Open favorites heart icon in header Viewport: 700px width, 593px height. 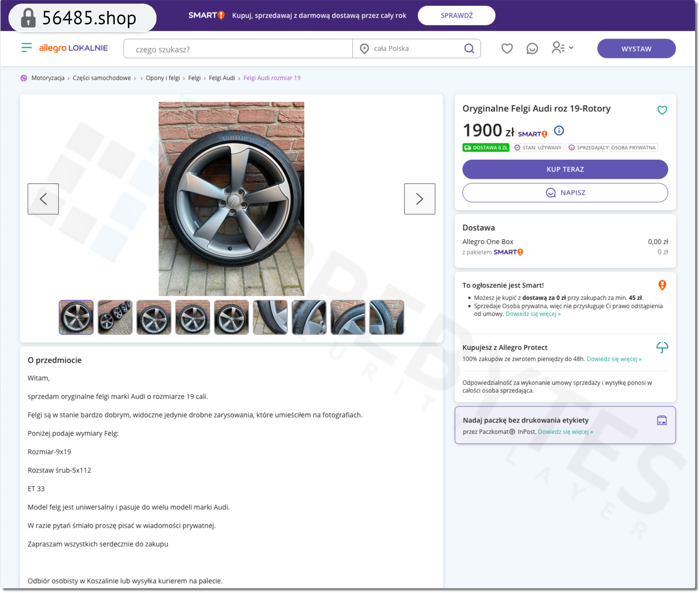point(507,48)
